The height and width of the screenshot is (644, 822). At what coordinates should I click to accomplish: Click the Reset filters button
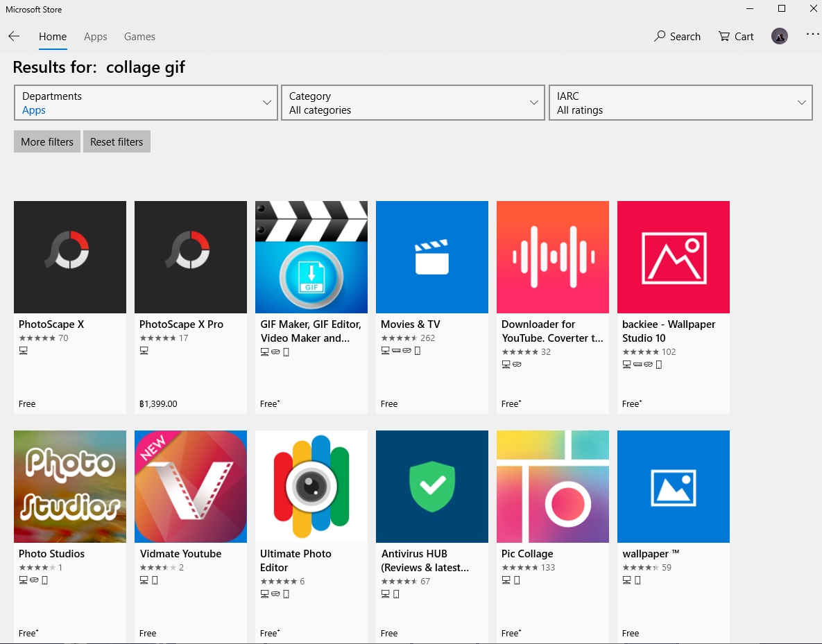coord(117,141)
